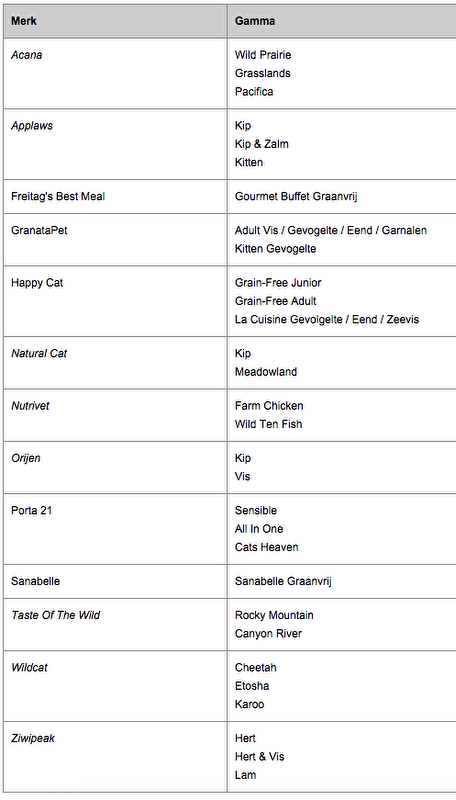Viewport: 456px width, 800px height.
Task: Open Taste Of The Wild entry
Action: point(56,615)
